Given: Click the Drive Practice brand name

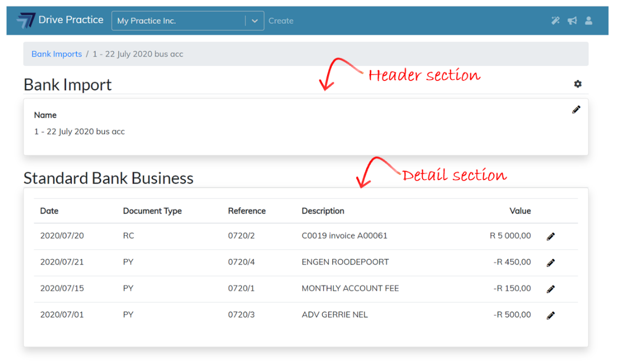Looking at the screenshot, I should 71,20.
